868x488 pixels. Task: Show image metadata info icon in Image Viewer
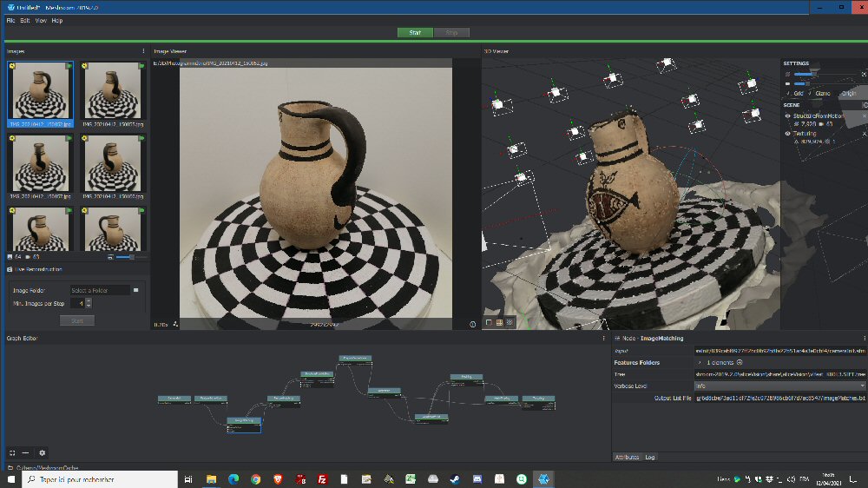pos(473,324)
